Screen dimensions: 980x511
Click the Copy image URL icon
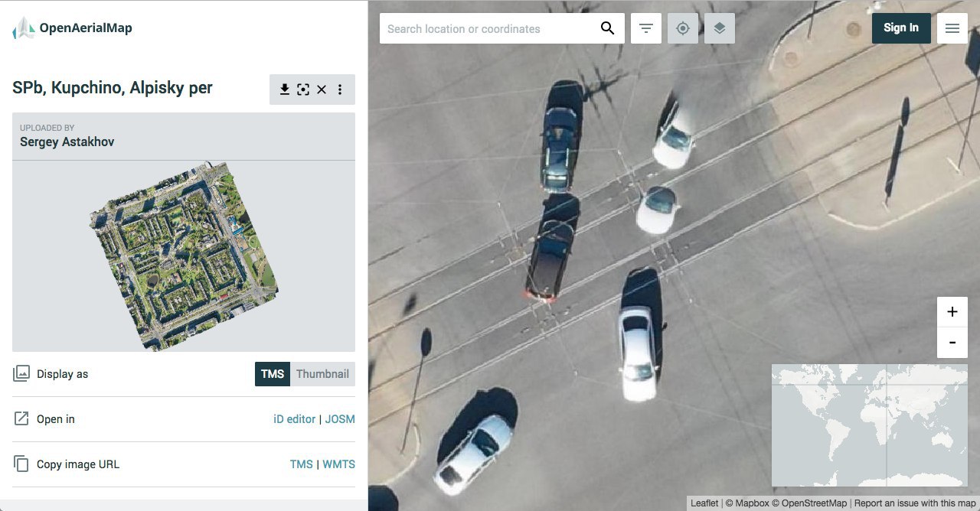coord(21,464)
